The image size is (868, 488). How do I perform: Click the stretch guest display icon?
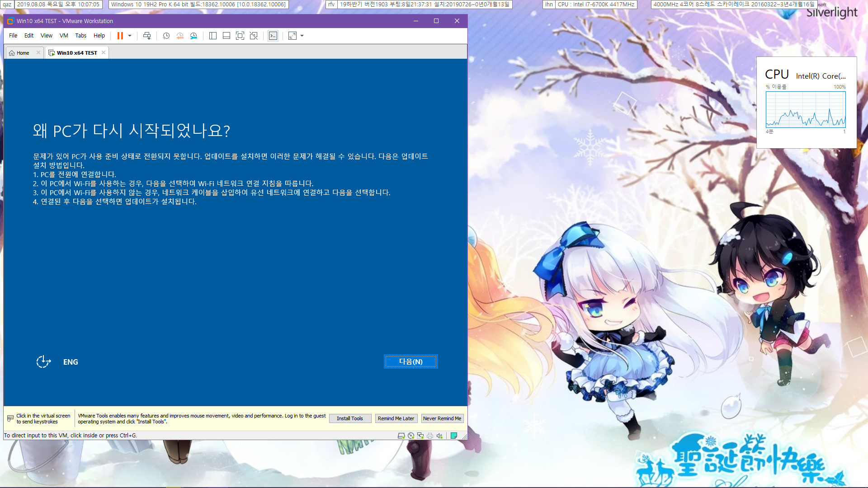(x=292, y=36)
